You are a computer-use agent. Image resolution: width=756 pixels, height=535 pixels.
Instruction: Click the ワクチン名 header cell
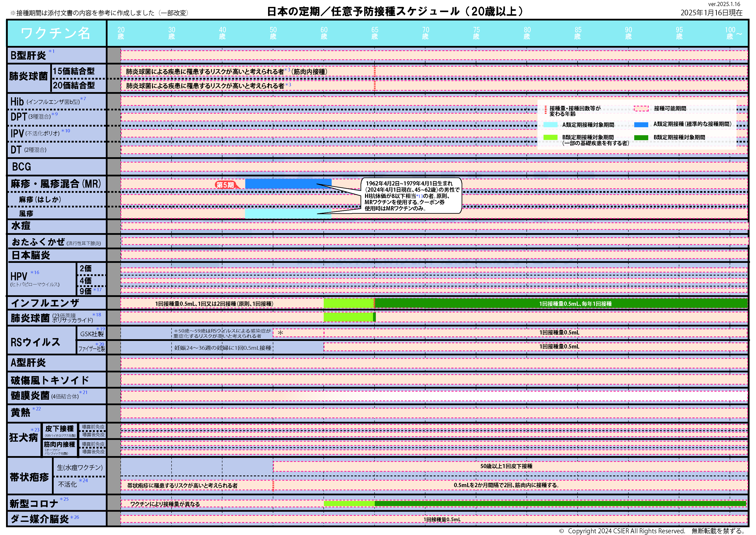56,33
